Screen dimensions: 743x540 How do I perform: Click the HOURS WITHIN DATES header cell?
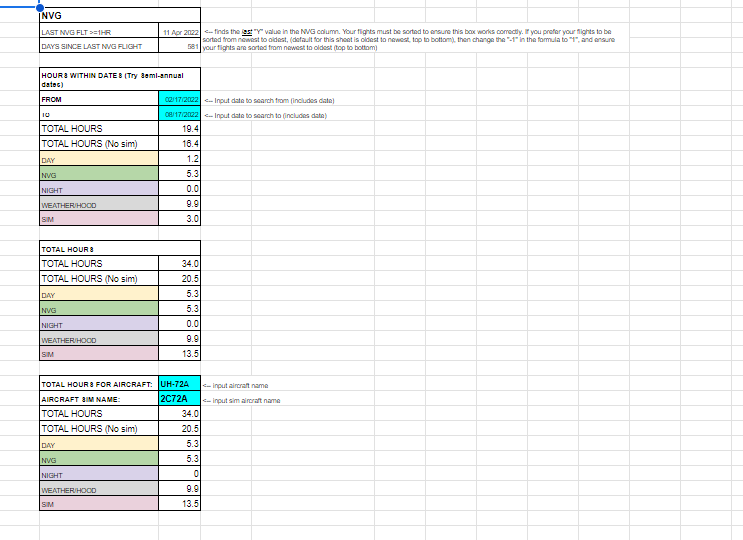pyautogui.click(x=98, y=79)
